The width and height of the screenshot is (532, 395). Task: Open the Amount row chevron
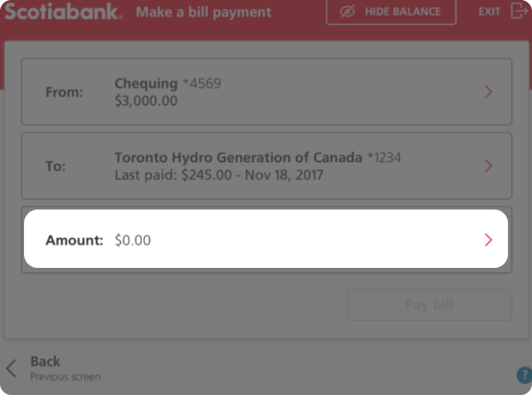[488, 240]
